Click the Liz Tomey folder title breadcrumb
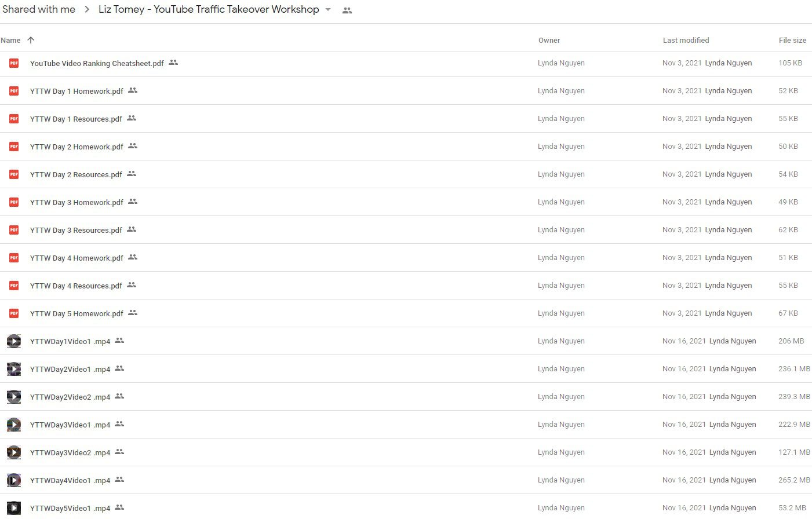812x519 pixels. [209, 9]
